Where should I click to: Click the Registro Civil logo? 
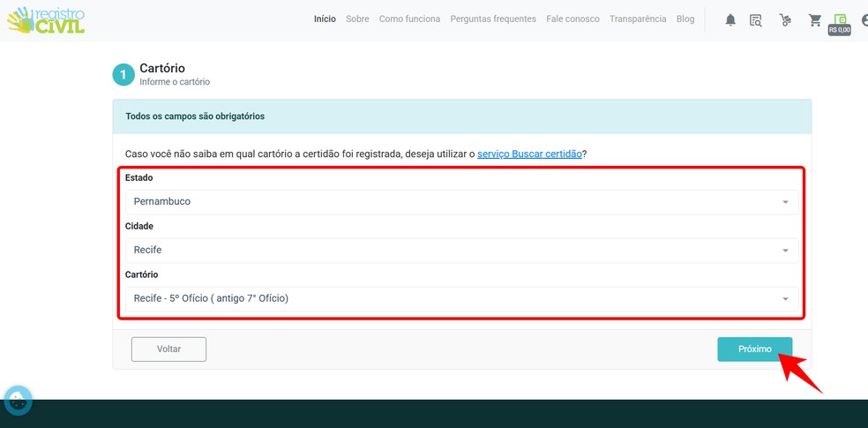tap(46, 20)
